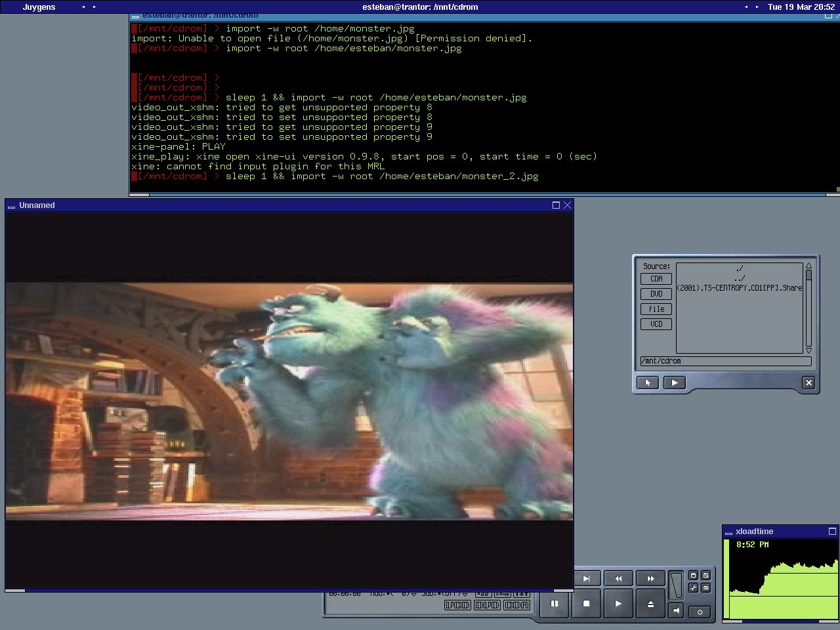
Task: Adjust the xine volume slider
Action: pos(676,585)
